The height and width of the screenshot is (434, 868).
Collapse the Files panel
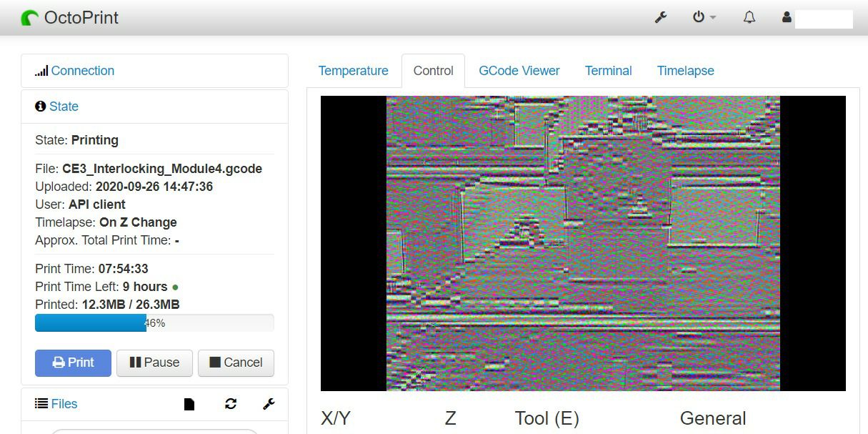tap(64, 404)
